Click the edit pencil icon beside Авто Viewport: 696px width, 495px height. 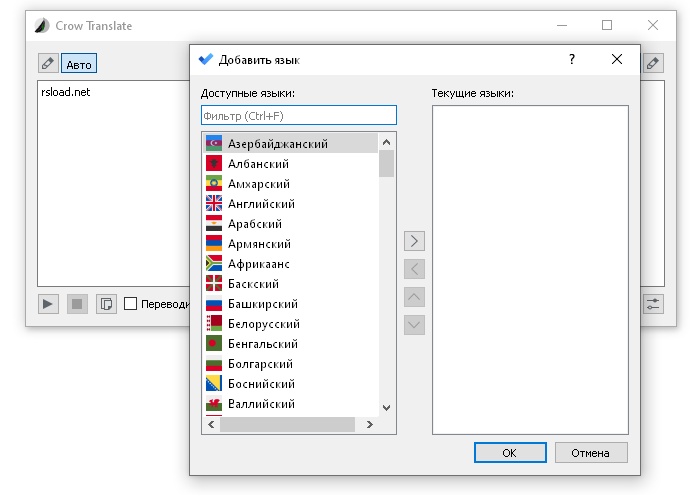pos(48,63)
